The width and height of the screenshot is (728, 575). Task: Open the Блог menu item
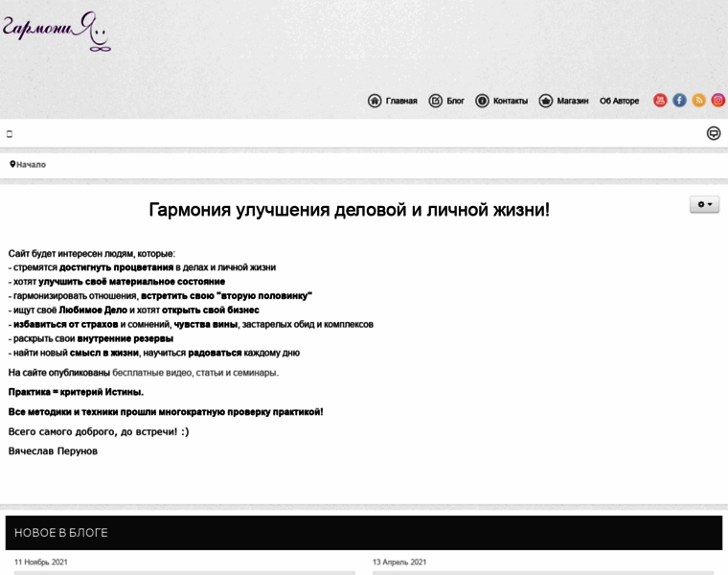[x=455, y=101]
